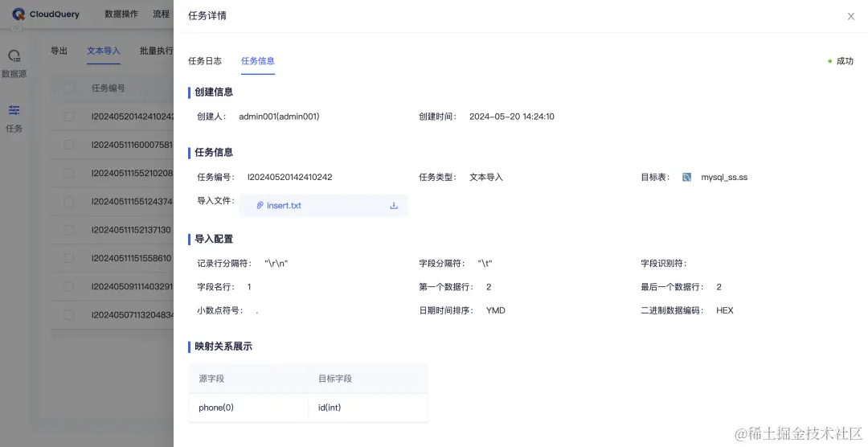
Task: Click the 映射关系展示 section heading
Action: (223, 347)
